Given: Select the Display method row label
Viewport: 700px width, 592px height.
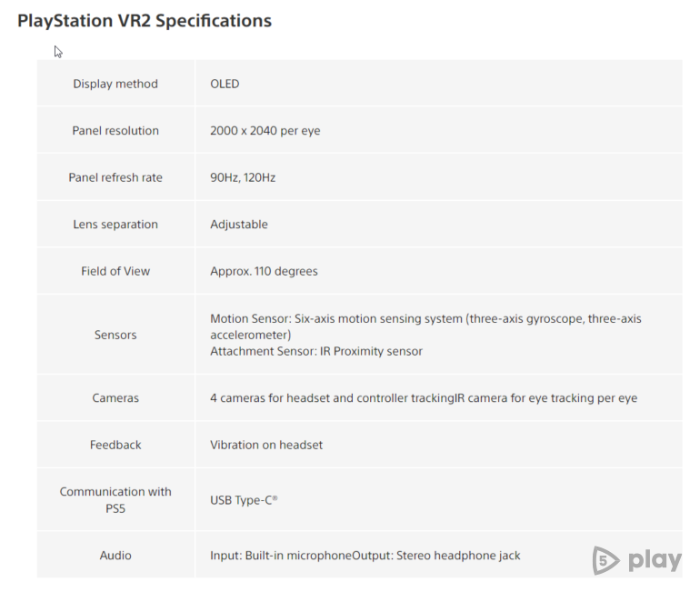Looking at the screenshot, I should click(x=115, y=84).
